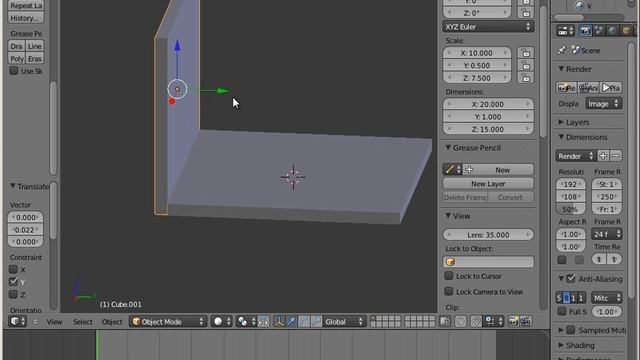Lock the Scale Y value
This screenshot has width=640, height=360.
[x=526, y=65]
